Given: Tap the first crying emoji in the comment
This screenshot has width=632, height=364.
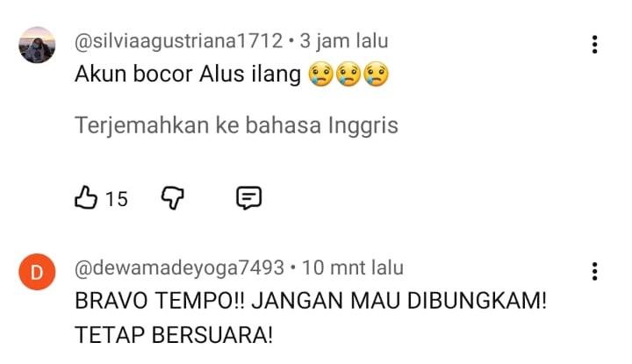Looking at the screenshot, I should click(321, 75).
